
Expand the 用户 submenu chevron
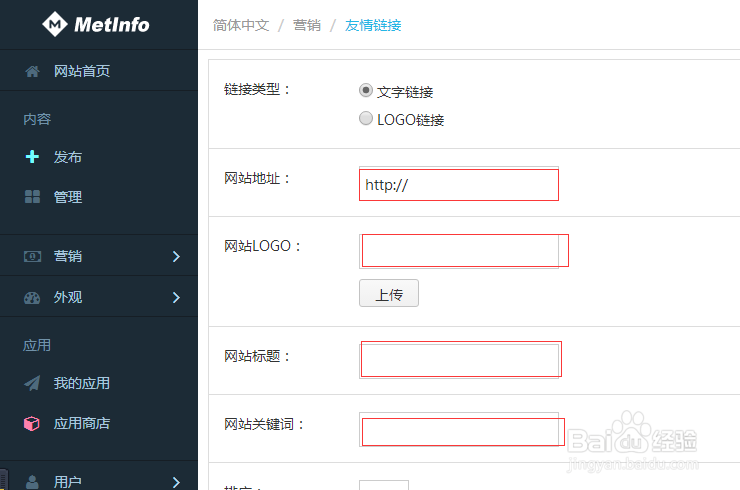[176, 482]
